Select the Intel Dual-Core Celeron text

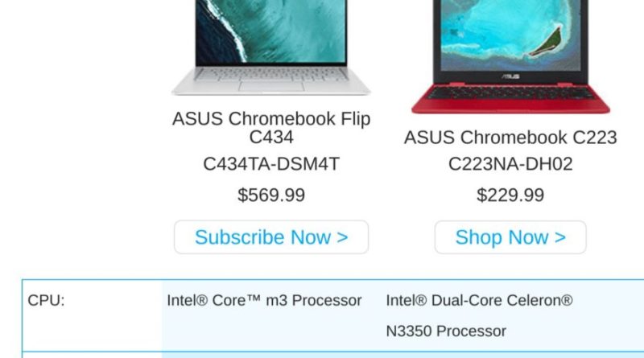pos(479,300)
